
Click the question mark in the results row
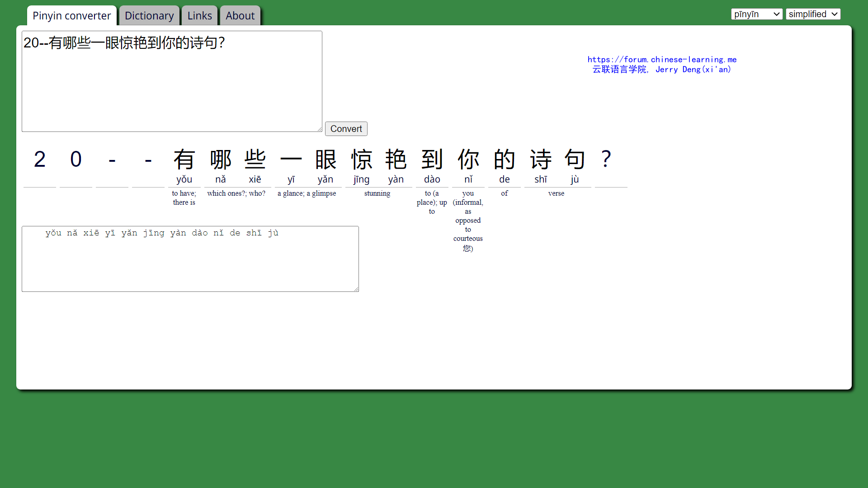pos(606,159)
